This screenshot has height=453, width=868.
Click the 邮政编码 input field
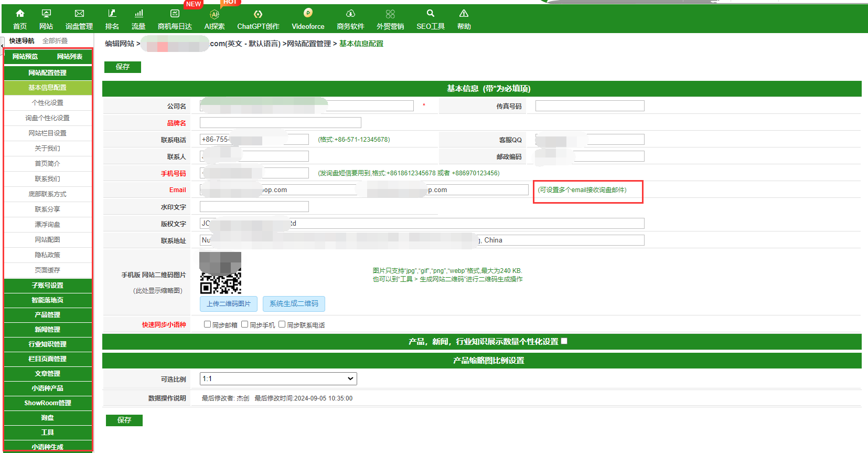click(590, 156)
